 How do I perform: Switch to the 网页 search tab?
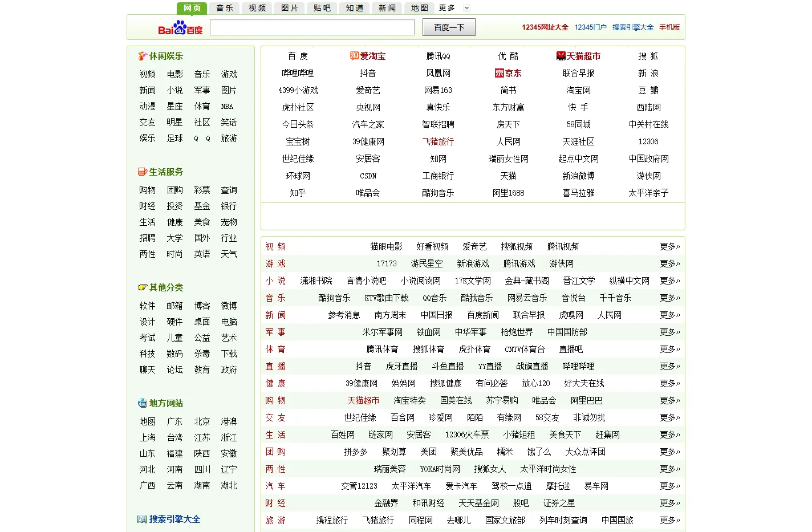tap(192, 8)
